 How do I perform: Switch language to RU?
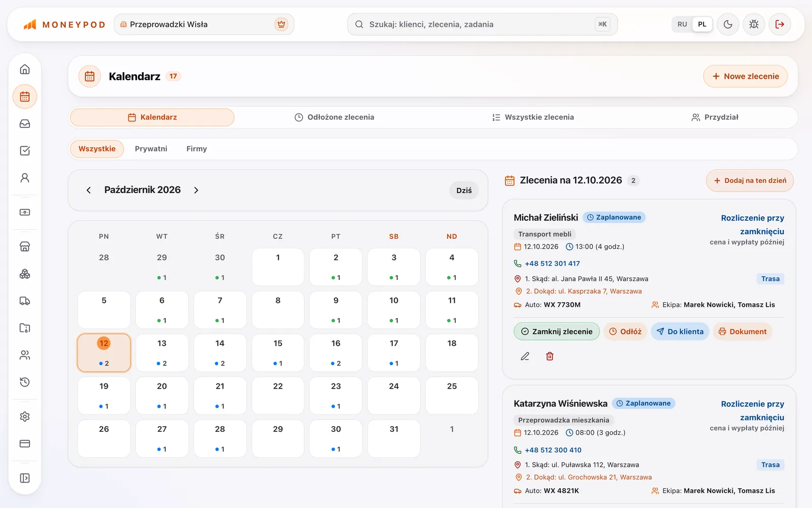tap(682, 24)
